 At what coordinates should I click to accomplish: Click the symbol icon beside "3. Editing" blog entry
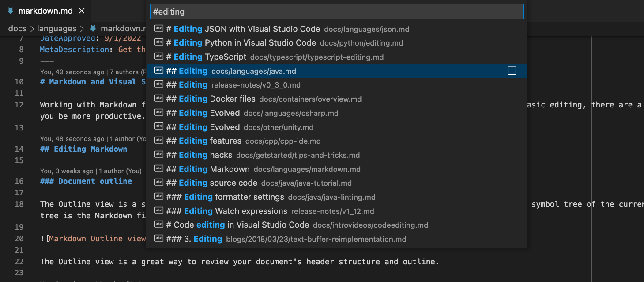click(158, 239)
